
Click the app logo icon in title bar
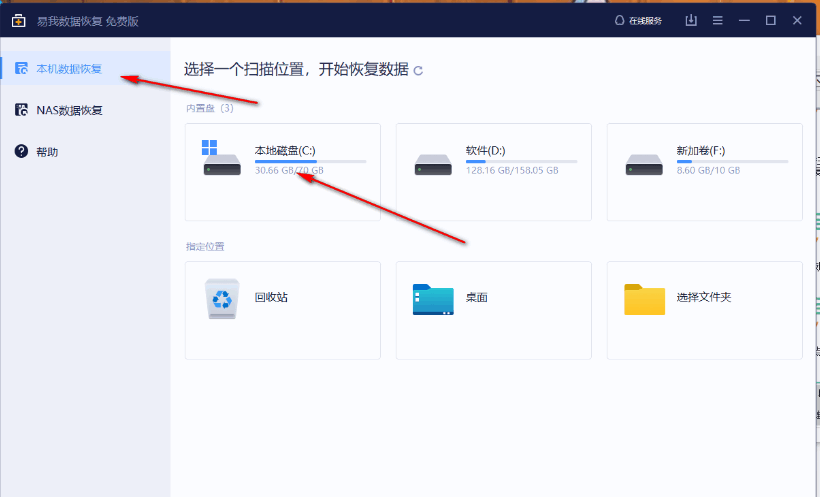point(19,21)
